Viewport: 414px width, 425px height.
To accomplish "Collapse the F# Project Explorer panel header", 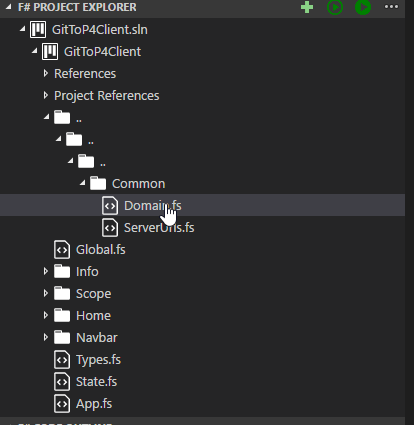I will 77,7.
